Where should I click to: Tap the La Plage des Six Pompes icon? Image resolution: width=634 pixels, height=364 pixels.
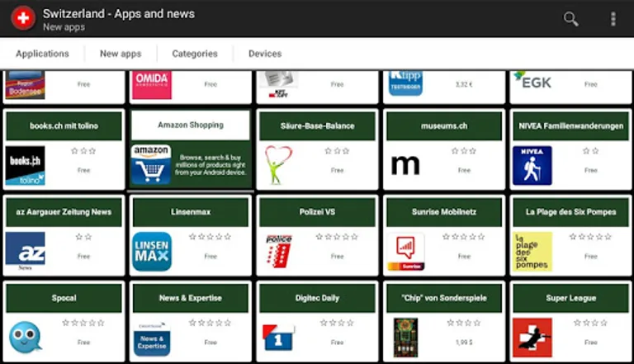(x=532, y=251)
